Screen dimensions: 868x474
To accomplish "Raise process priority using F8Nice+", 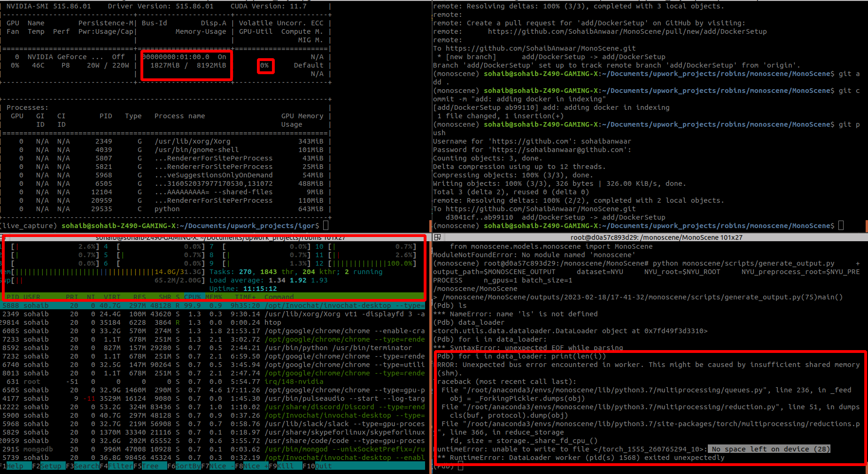I will click(251, 466).
